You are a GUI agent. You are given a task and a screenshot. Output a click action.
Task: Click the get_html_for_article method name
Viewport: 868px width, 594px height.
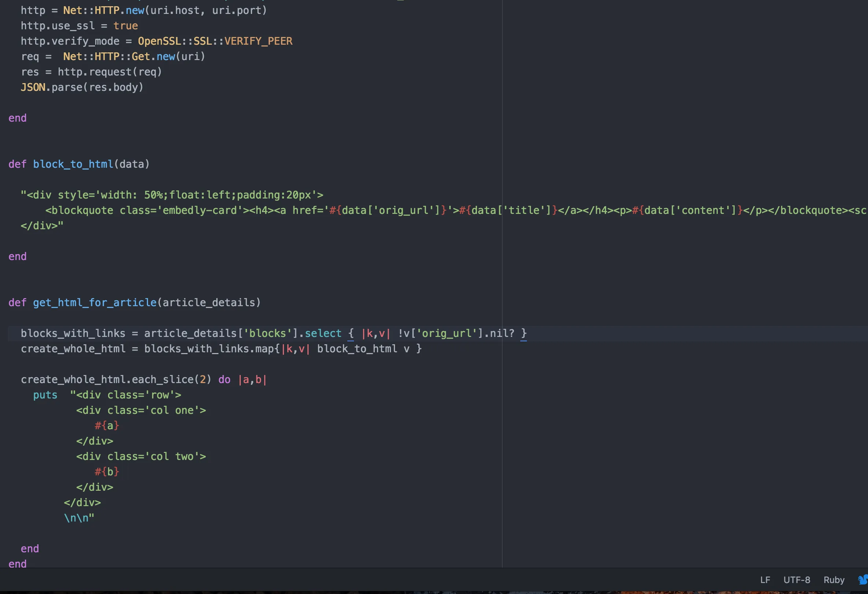tap(95, 302)
